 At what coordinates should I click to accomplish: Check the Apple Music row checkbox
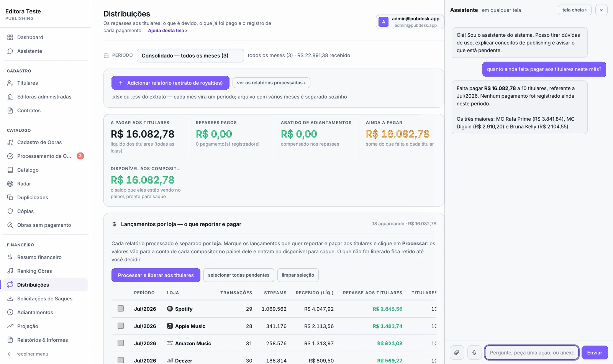click(121, 326)
